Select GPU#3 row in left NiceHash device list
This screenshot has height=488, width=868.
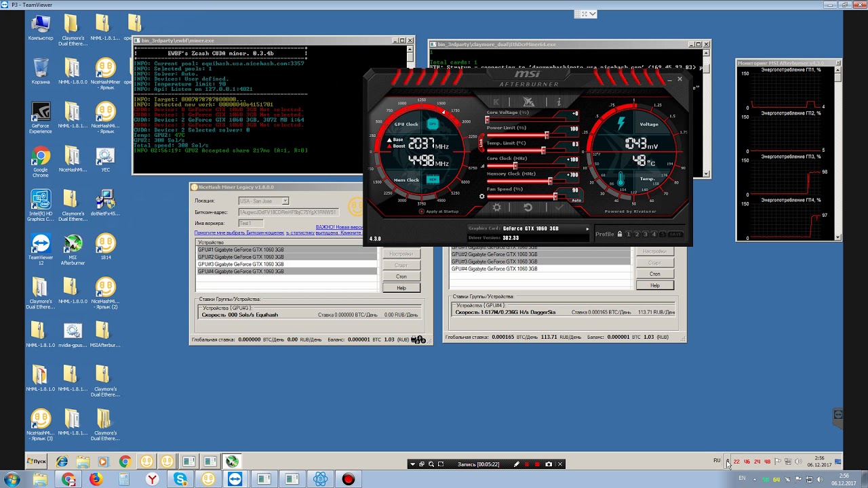tap(287, 264)
